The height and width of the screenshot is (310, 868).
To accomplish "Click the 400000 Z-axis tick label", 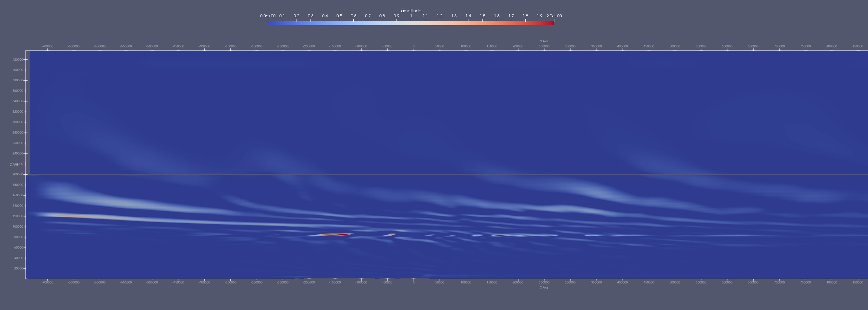I will coord(18,70).
